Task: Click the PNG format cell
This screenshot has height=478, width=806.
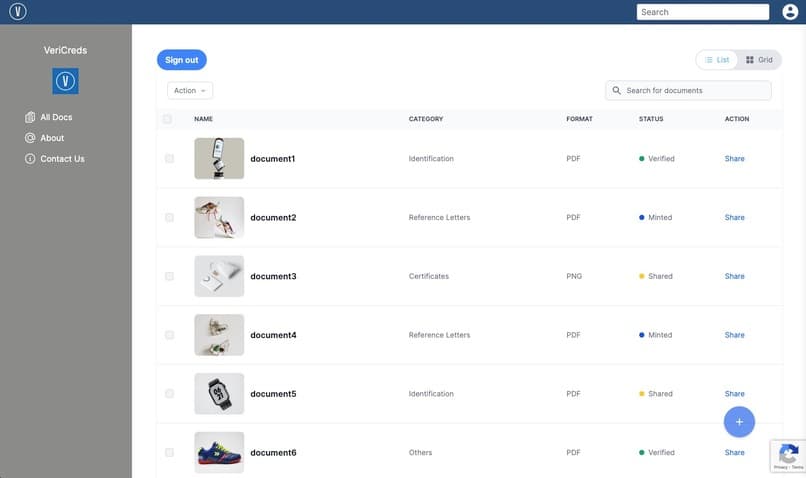Action: point(574,276)
